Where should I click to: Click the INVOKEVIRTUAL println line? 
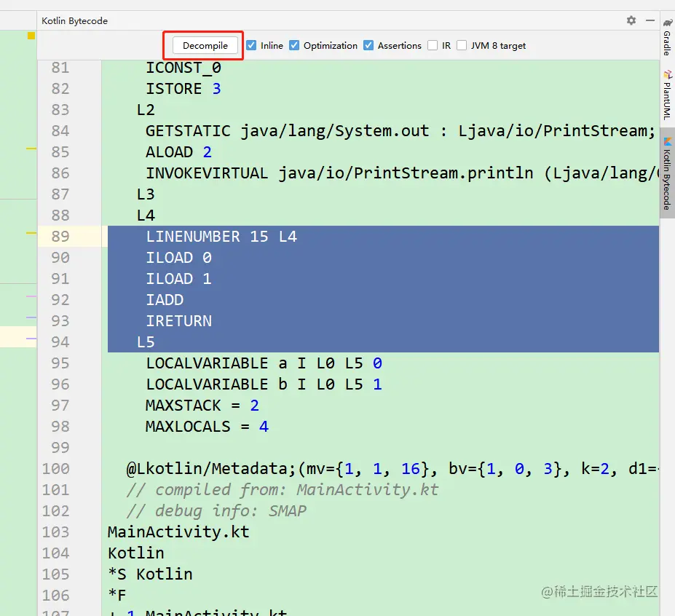(402, 173)
